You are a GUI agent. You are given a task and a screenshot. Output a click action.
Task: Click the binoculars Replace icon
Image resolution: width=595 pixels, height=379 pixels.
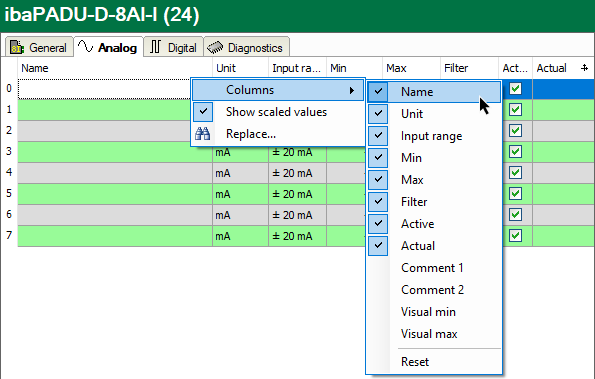pos(203,134)
